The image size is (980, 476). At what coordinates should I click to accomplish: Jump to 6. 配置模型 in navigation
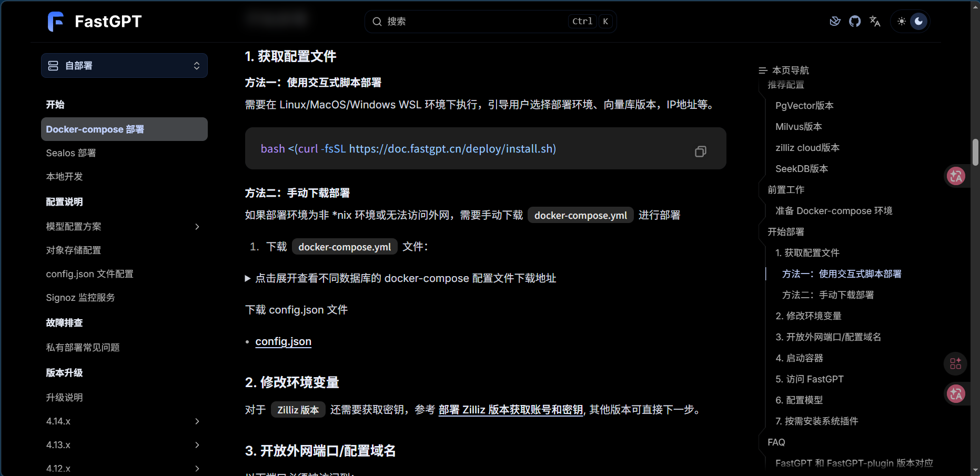(799, 400)
